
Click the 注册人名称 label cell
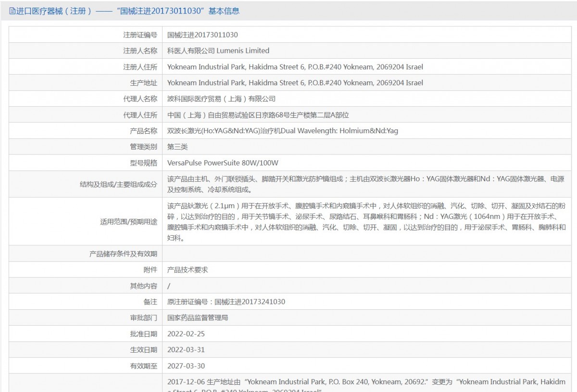click(86, 51)
